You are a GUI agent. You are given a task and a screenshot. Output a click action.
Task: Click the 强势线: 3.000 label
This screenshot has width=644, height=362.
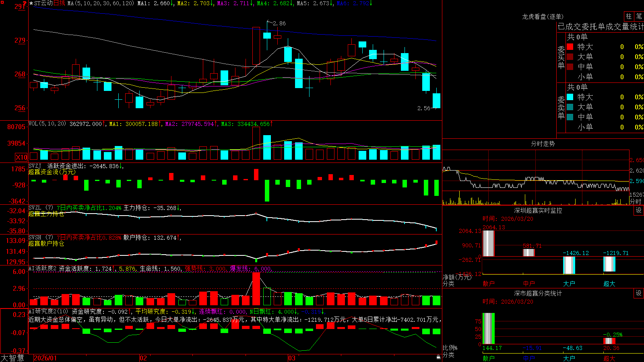tap(205, 268)
